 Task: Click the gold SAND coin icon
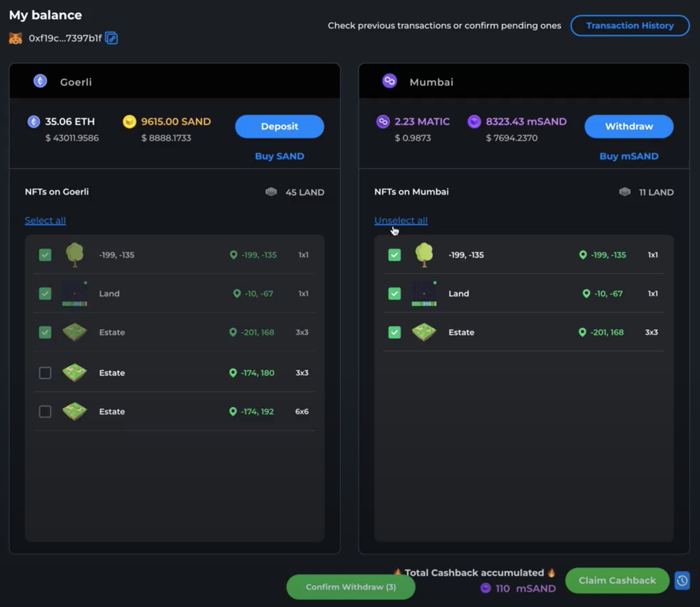[x=130, y=122]
